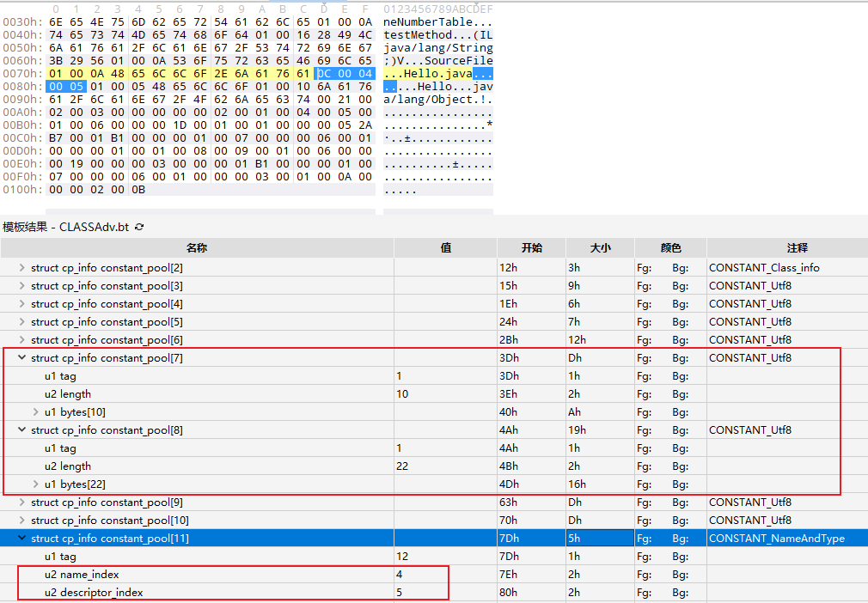868x603 pixels.
Task: Collapse the constant_pool[8] struct
Action: (22, 429)
